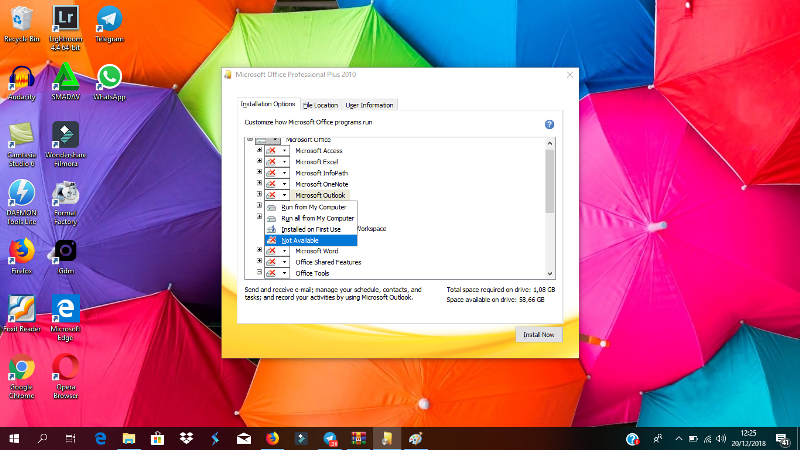Open install-state dropdown for Microsoft Excel
The width and height of the screenshot is (800, 450).
pos(277,162)
